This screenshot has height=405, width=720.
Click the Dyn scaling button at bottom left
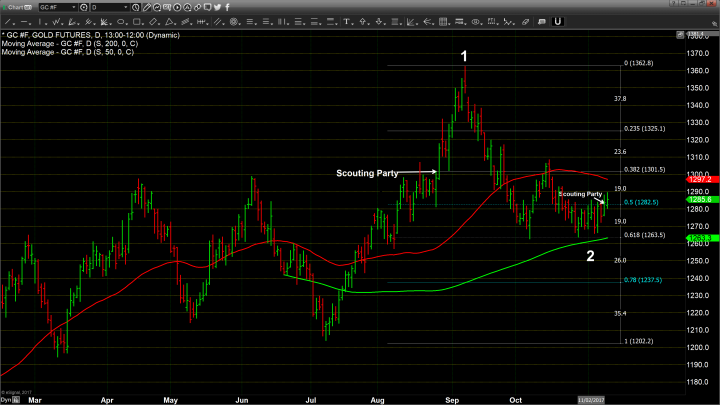point(6,399)
